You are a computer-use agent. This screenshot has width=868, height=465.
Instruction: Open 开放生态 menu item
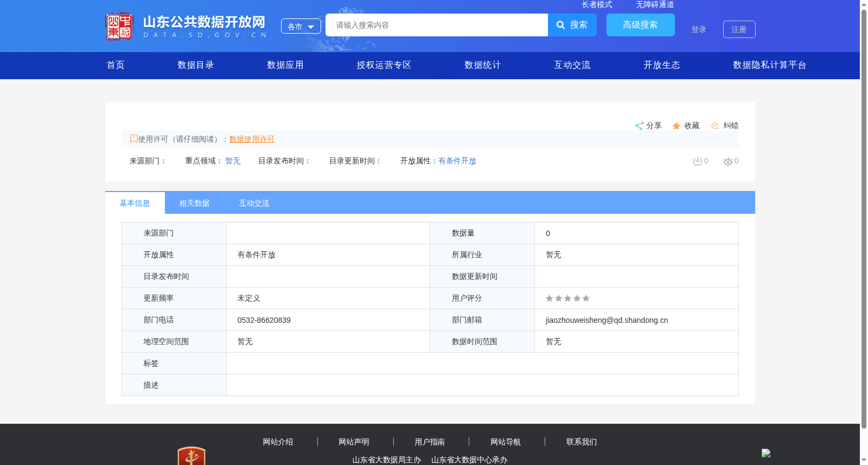(662, 65)
